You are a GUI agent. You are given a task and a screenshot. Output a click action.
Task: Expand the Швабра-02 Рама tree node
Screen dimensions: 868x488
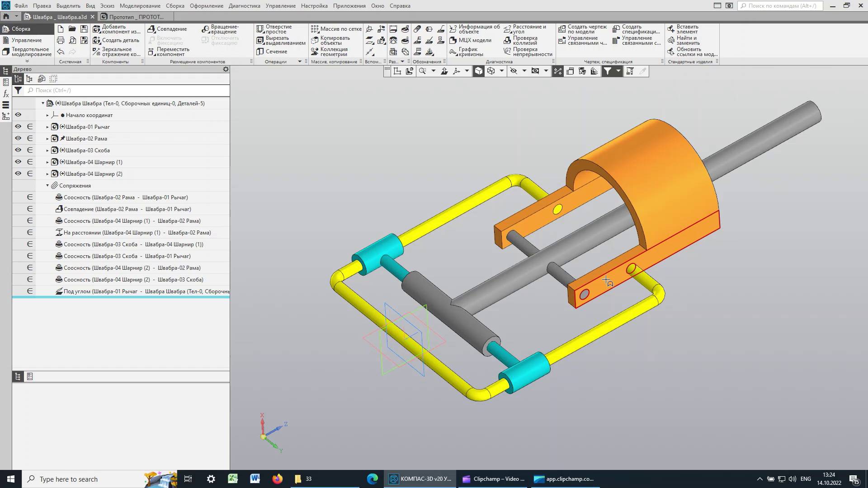pyautogui.click(x=47, y=139)
